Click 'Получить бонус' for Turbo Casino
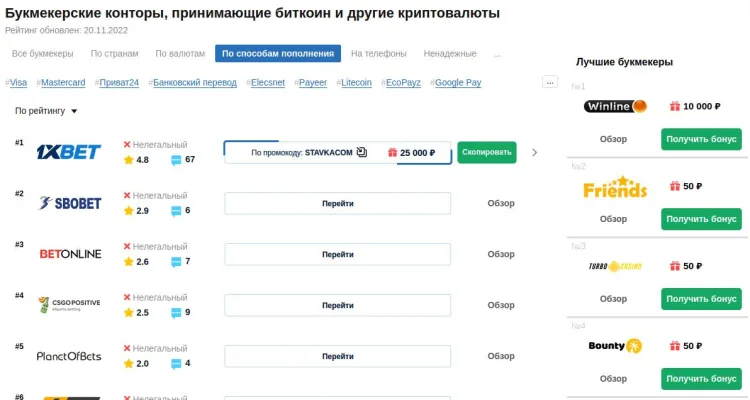 pyautogui.click(x=701, y=299)
